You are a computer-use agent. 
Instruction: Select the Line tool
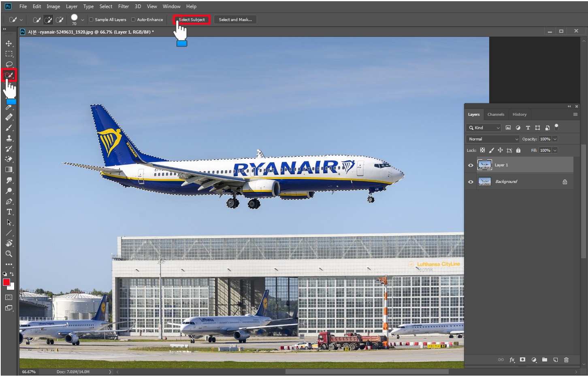[x=9, y=233]
